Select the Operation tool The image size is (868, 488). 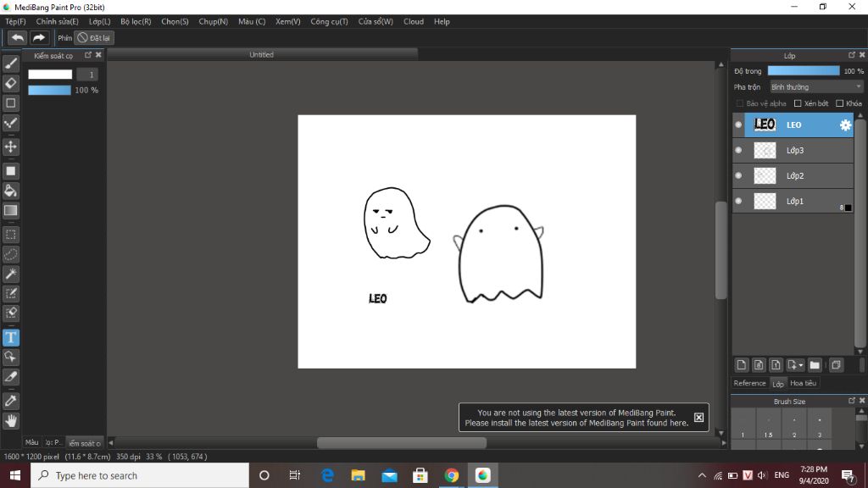click(10, 357)
